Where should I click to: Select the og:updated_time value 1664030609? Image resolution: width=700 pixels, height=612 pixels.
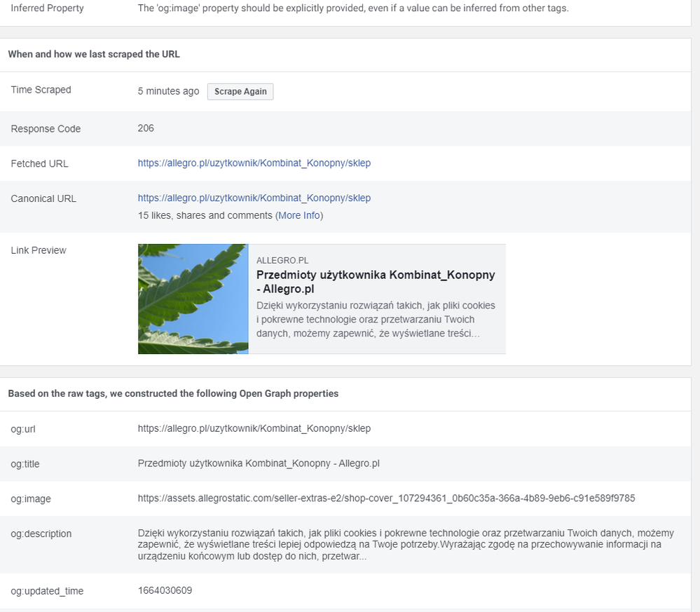pos(165,590)
